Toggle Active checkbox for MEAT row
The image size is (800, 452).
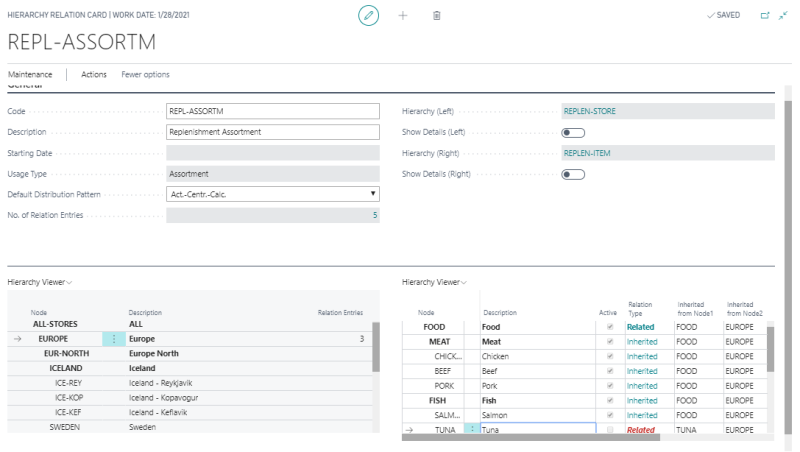coord(610,341)
